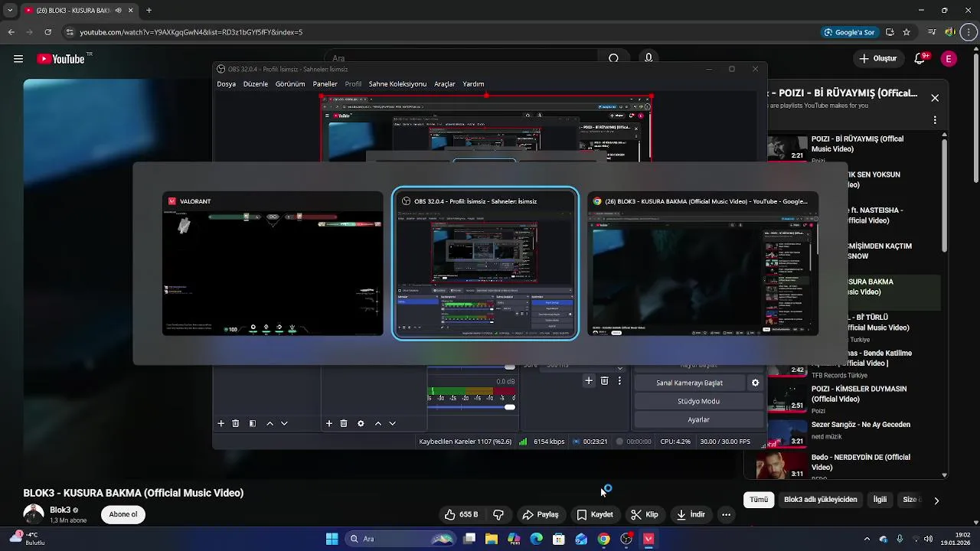The image size is (980, 551).
Task: Open Chrome tab search dropdown arrow
Action: click(10, 11)
